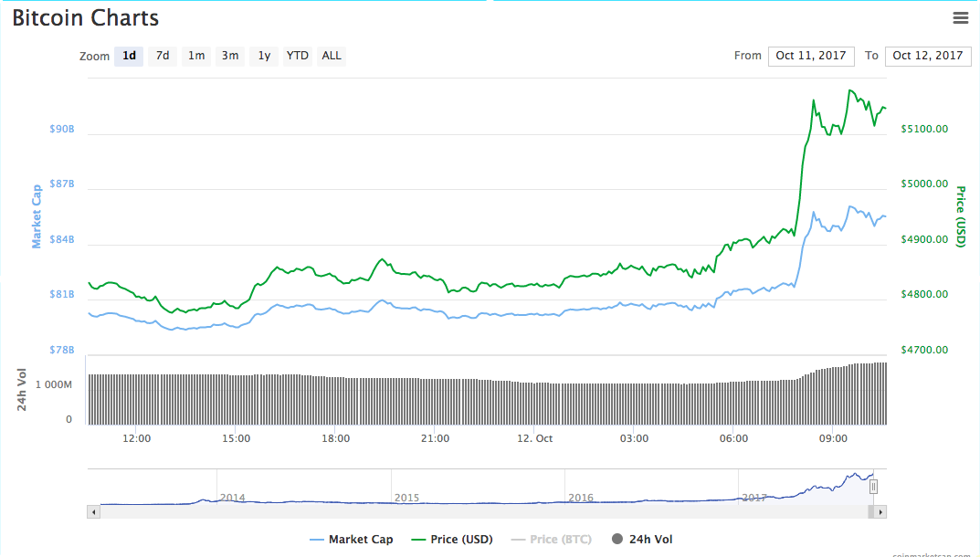Select the 1d zoom range

pos(129,56)
